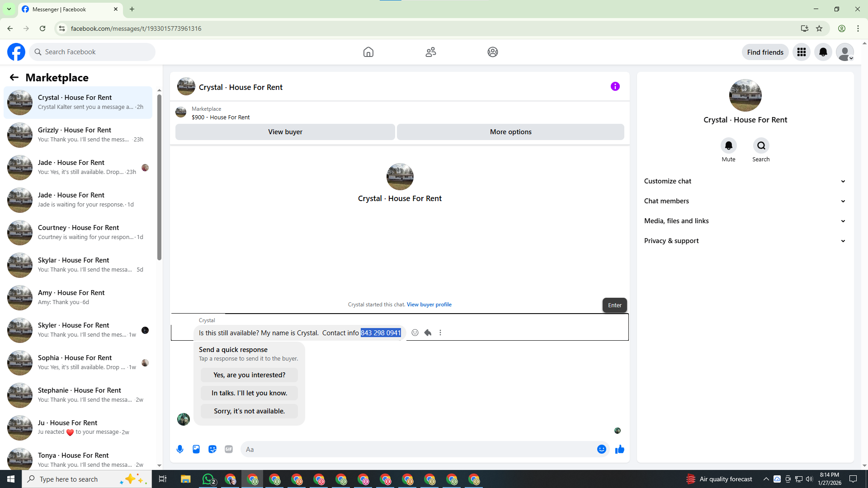Open Grizzly House For Rent conversation

coord(78,135)
